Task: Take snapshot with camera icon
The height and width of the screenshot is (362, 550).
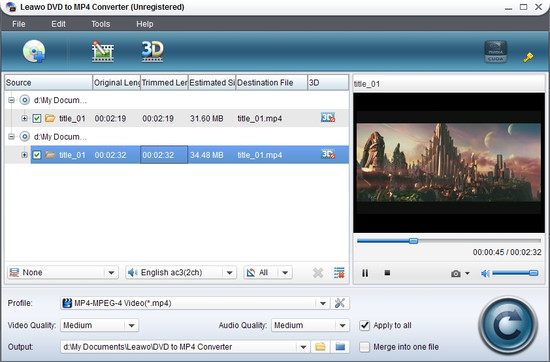Action: (x=456, y=273)
